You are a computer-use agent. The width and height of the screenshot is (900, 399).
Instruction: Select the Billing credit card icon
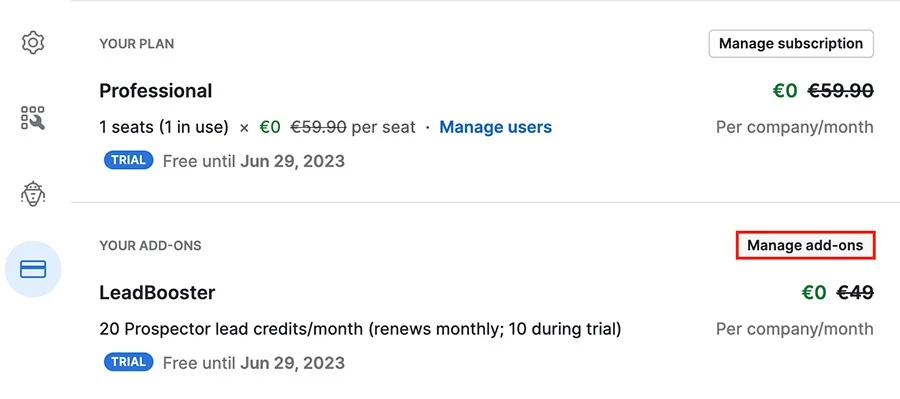(33, 269)
